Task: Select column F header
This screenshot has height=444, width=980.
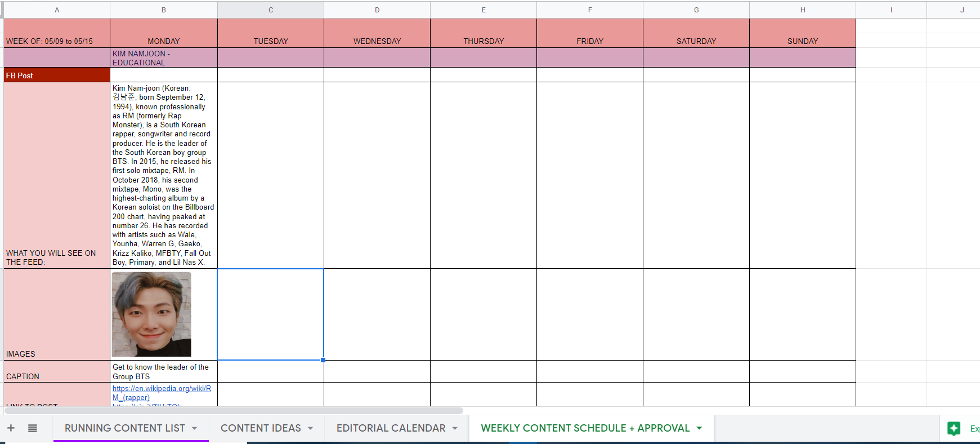Action: coord(590,10)
